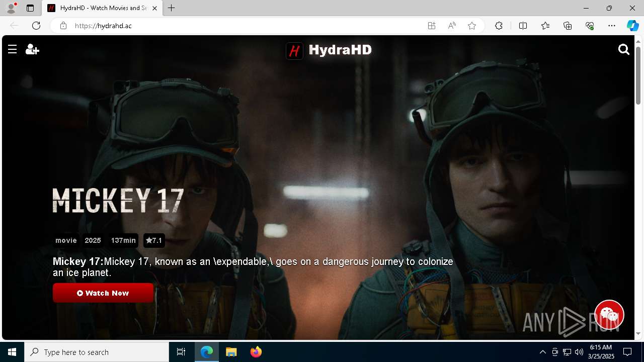Open the taskbar clock and date
This screenshot has width=644, height=362.
[x=601, y=352]
